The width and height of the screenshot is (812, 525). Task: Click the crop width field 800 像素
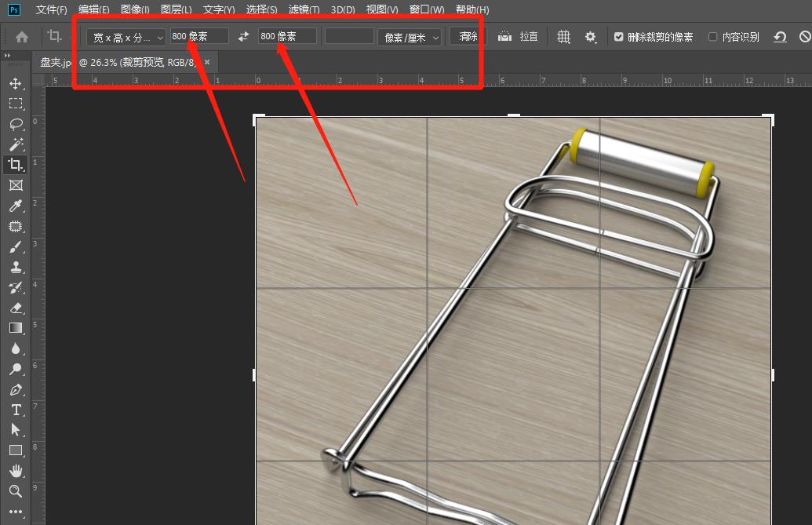tap(199, 36)
